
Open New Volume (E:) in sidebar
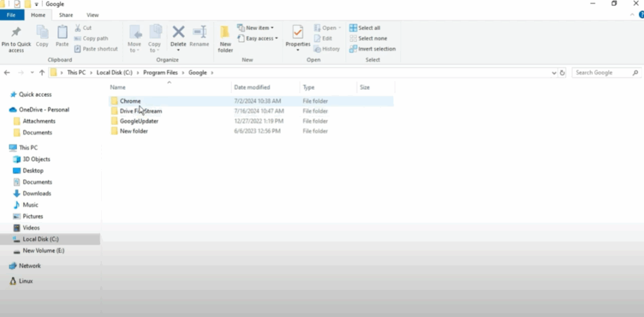[39, 251]
